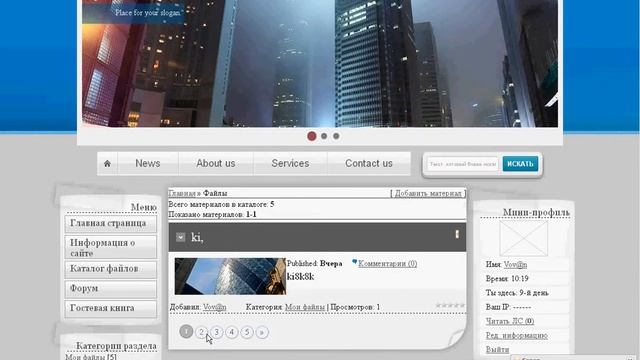Open Форум in left menu
Screen dimensions: 640x360
111,289
